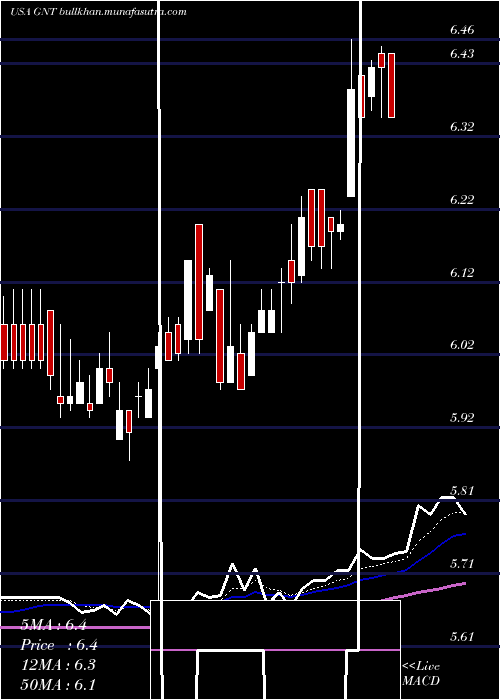
Task: Click the tall white breakout candle near 6.32
Action: click(351, 143)
